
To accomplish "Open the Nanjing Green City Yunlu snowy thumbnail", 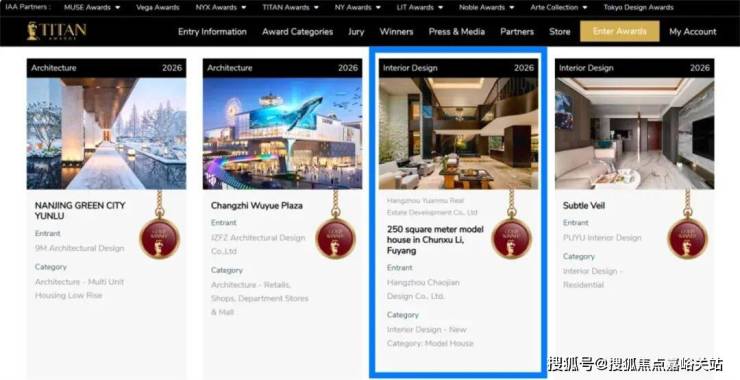I will 107,134.
